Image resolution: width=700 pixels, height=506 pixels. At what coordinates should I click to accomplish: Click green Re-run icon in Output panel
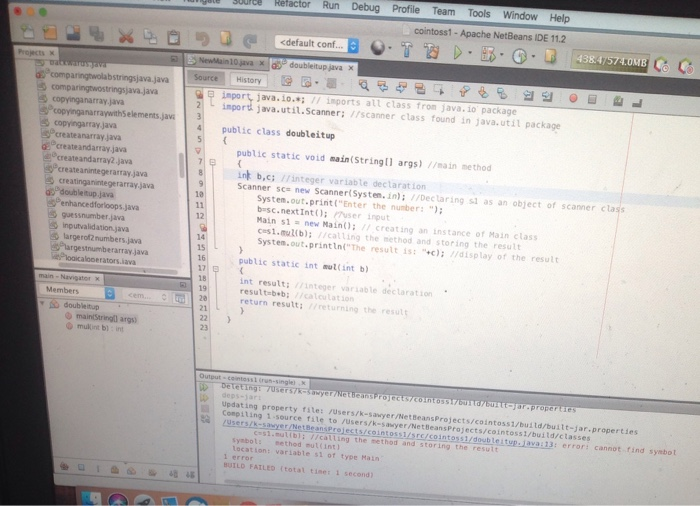[204, 387]
